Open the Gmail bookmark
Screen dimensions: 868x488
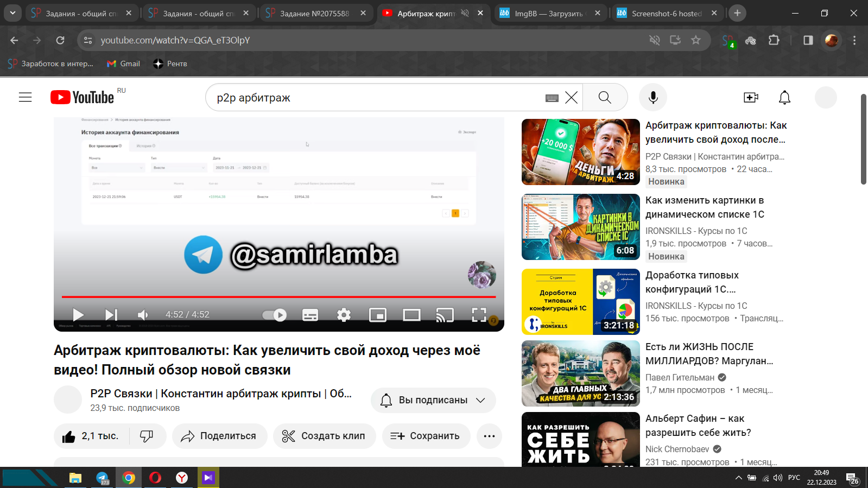pyautogui.click(x=123, y=64)
